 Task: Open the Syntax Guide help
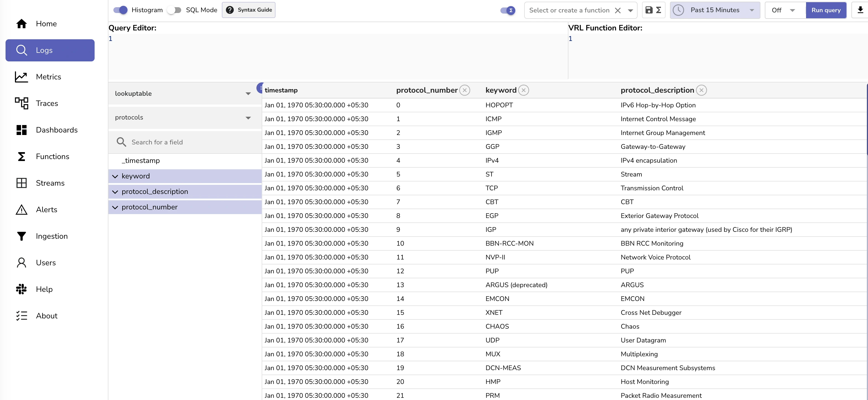[x=249, y=10]
